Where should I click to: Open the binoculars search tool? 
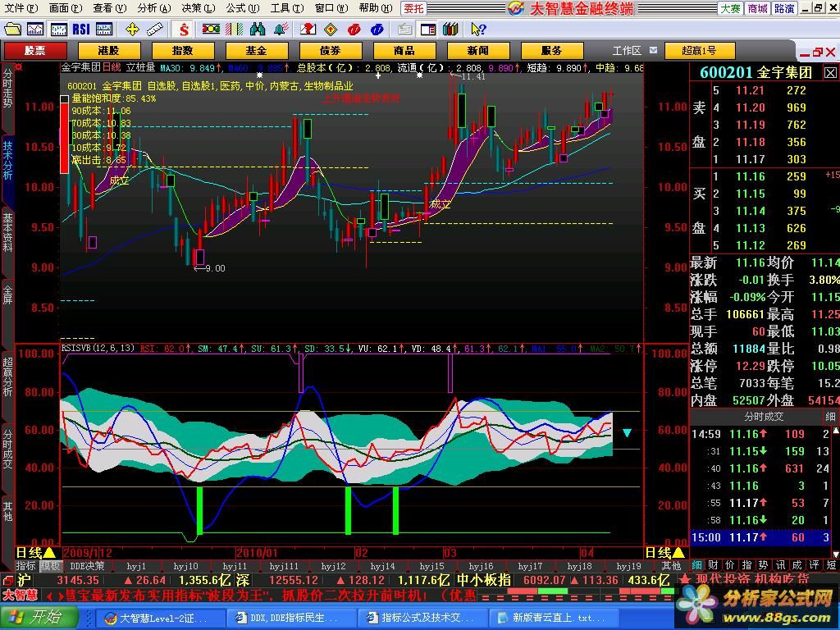click(x=258, y=29)
